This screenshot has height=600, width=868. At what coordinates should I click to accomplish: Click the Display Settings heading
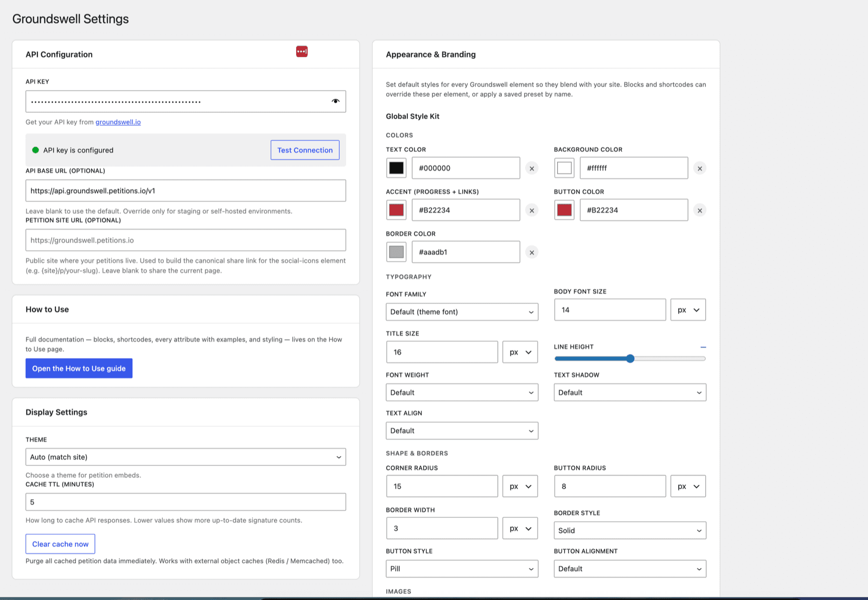(56, 412)
